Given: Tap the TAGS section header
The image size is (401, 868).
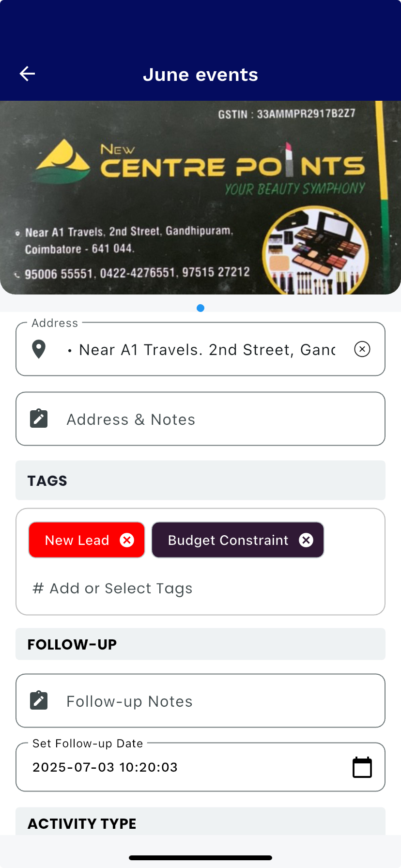Looking at the screenshot, I should pos(200,480).
